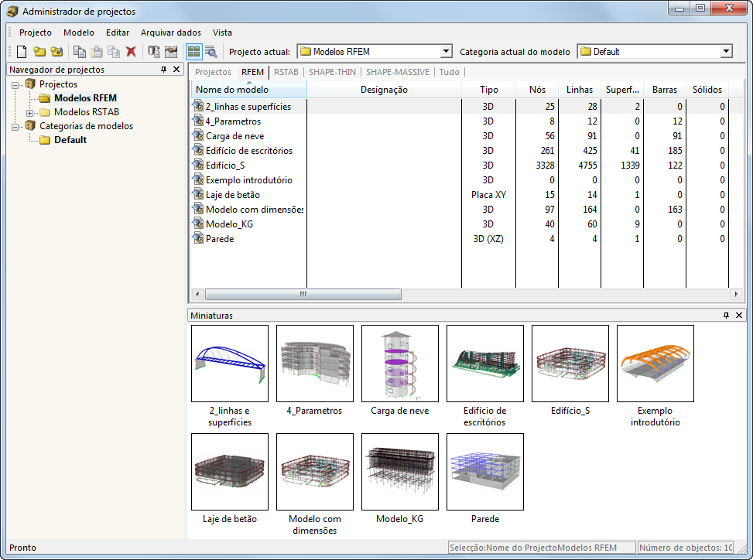Pin the Miniaturas panel
This screenshot has height=560, width=753.
pyautogui.click(x=726, y=316)
